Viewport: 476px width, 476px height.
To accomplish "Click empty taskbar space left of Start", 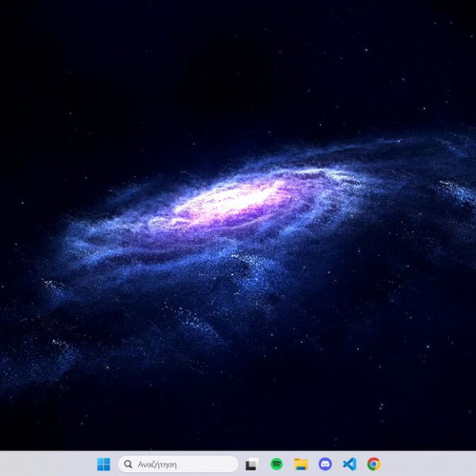I will point(48,464).
